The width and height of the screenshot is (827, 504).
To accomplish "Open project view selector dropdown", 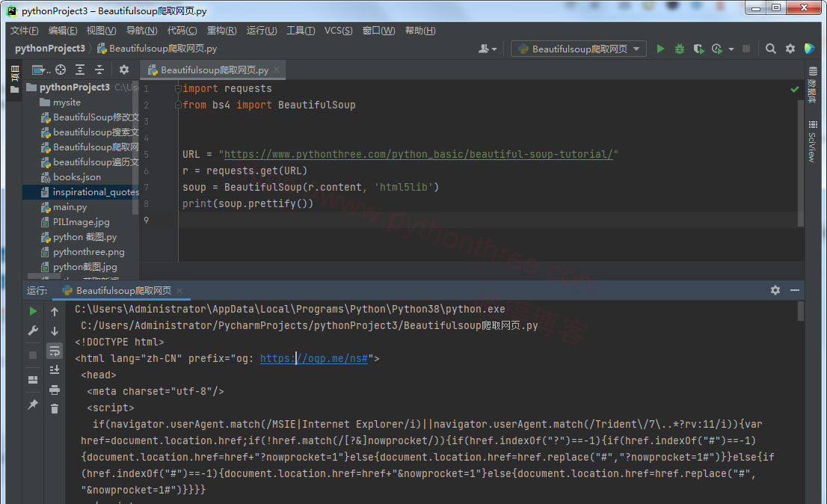I will point(40,70).
